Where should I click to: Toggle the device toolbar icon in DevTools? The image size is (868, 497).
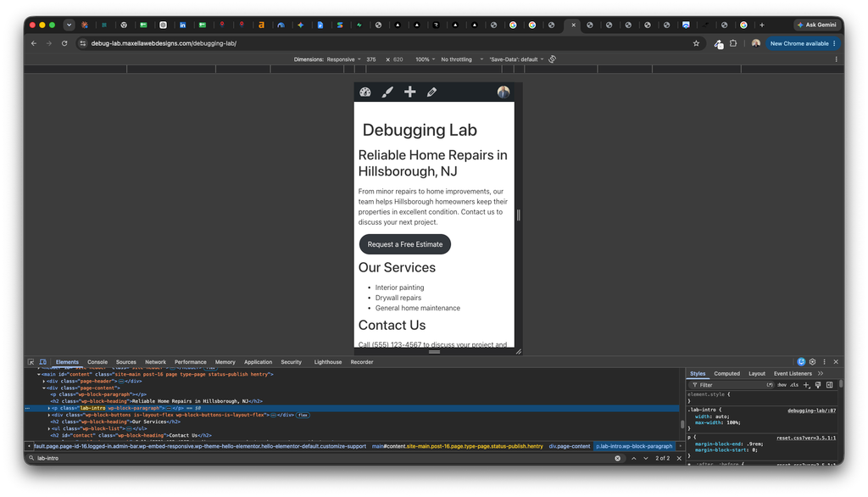pos(42,362)
